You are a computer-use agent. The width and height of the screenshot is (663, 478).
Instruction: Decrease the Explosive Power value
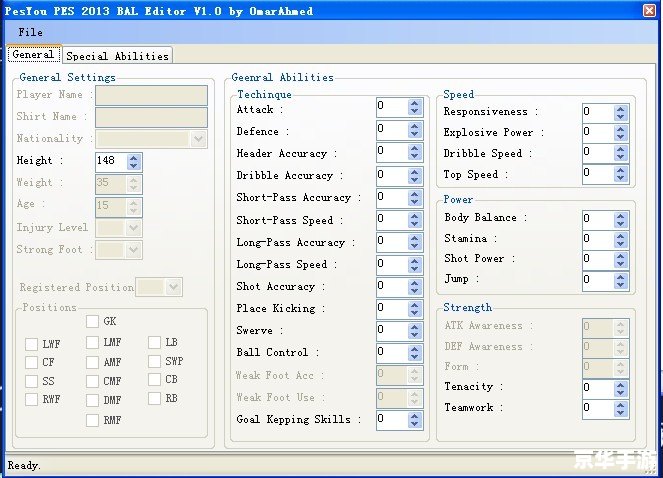pyautogui.click(x=620, y=137)
